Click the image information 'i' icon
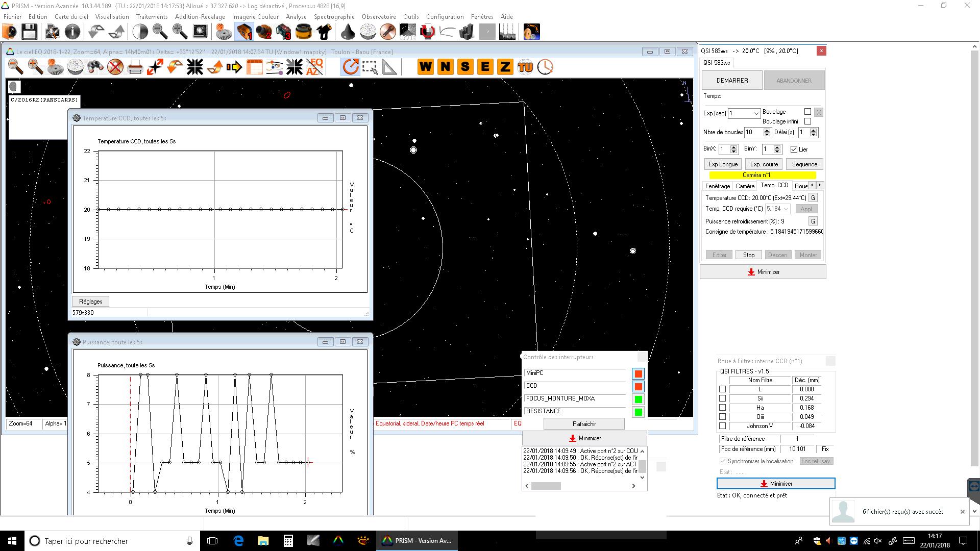Image resolution: width=980 pixels, height=551 pixels. tap(72, 32)
